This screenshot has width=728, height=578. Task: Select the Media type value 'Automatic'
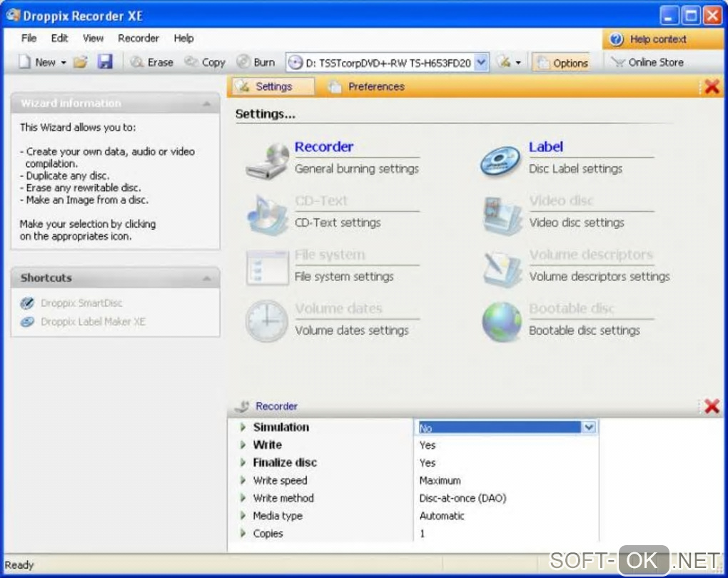coord(442,516)
